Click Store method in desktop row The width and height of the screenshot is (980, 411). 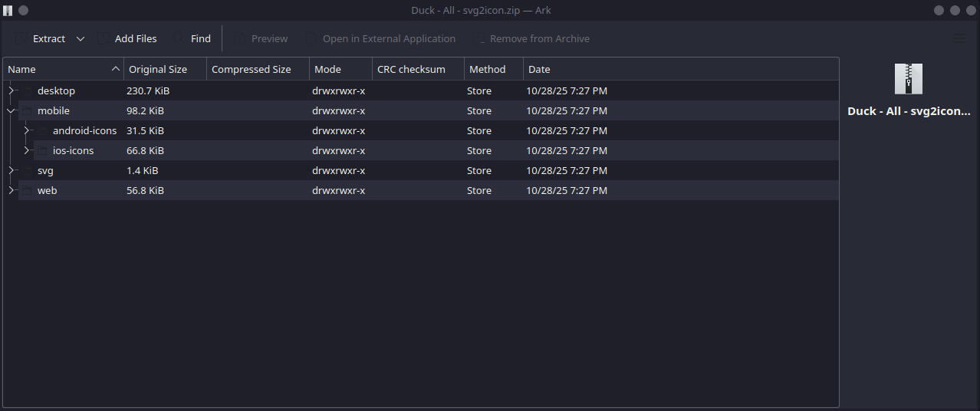point(479,90)
